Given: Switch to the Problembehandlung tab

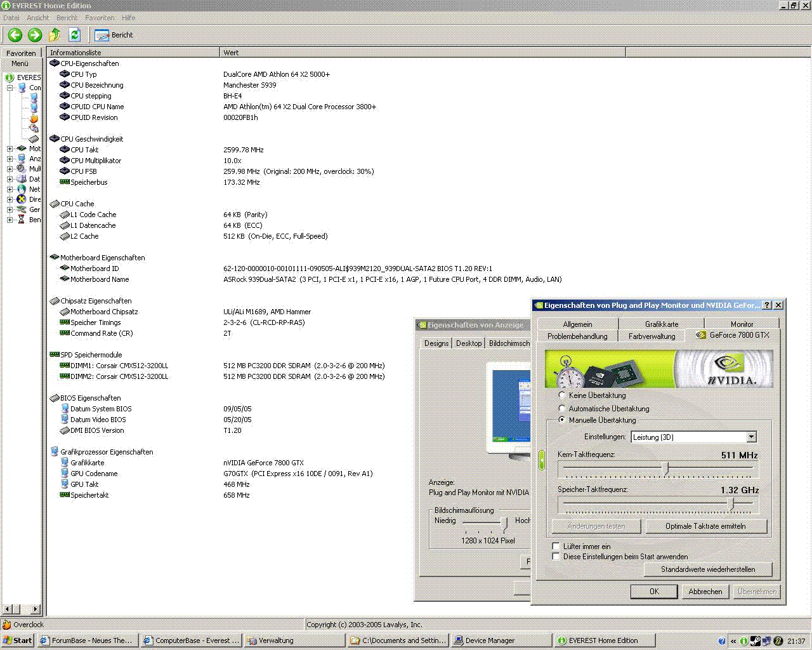Looking at the screenshot, I should coord(577,336).
